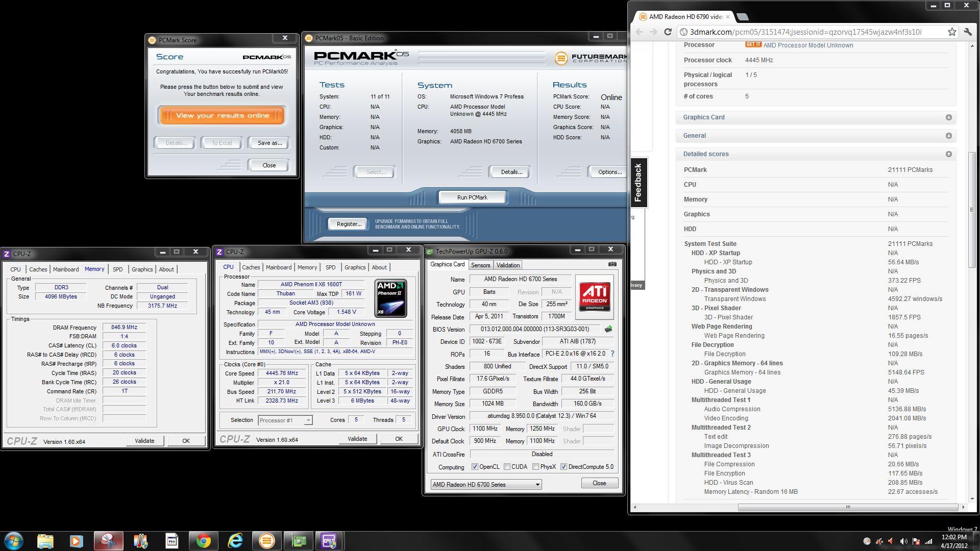Close the PCMark Score dialog with Close button
980x551 pixels.
click(x=269, y=165)
